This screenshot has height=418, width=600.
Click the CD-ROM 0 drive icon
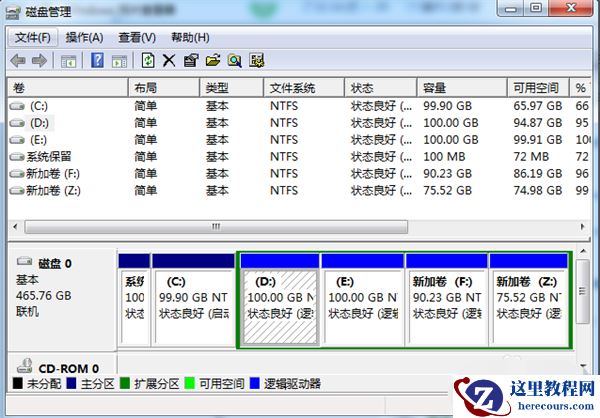pyautogui.click(x=24, y=366)
